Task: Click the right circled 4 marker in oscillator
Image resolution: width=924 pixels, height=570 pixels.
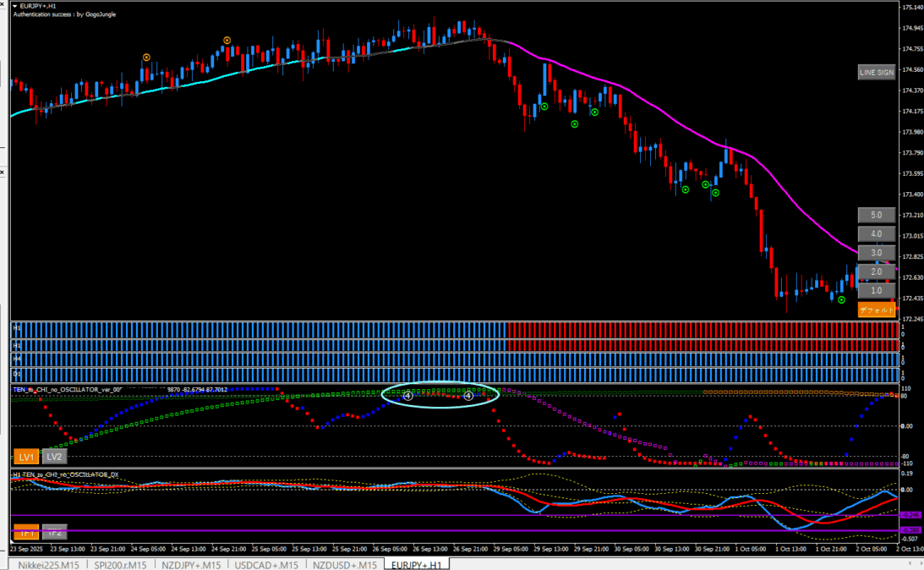Action: [x=467, y=395]
